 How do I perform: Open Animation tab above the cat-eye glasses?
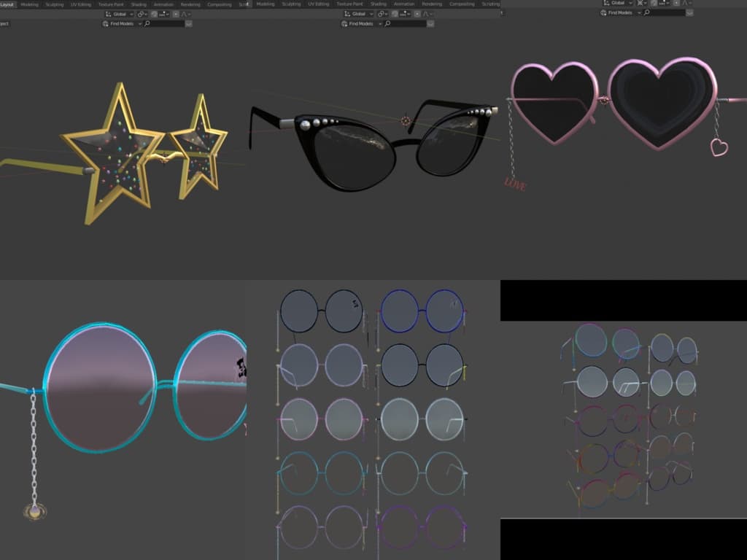tap(404, 4)
